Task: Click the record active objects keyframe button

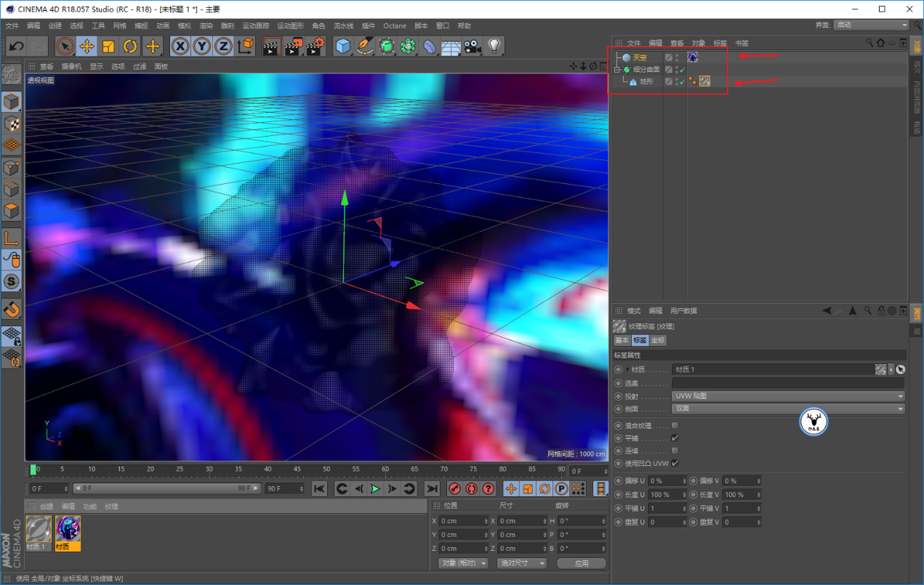Action: pyautogui.click(x=454, y=489)
